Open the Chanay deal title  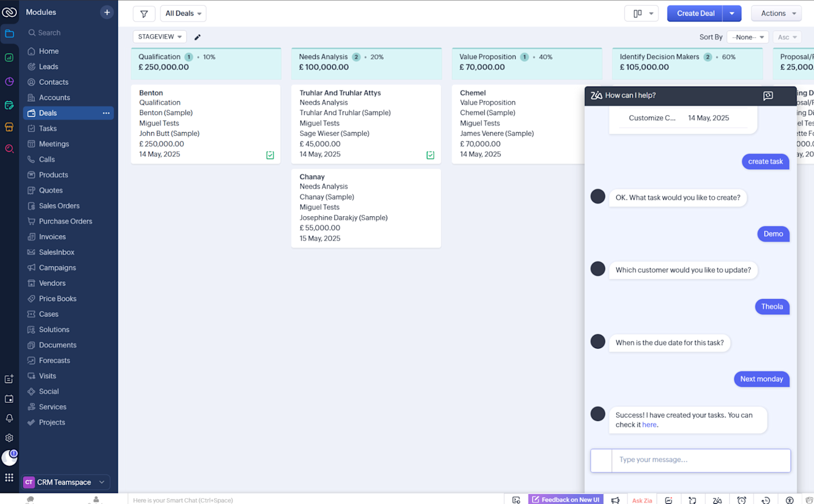pyautogui.click(x=312, y=177)
